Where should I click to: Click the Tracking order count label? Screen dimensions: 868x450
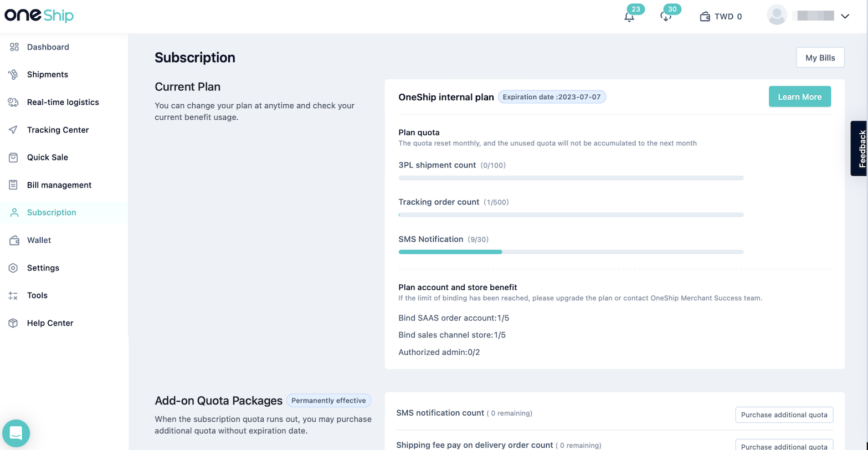click(x=439, y=202)
